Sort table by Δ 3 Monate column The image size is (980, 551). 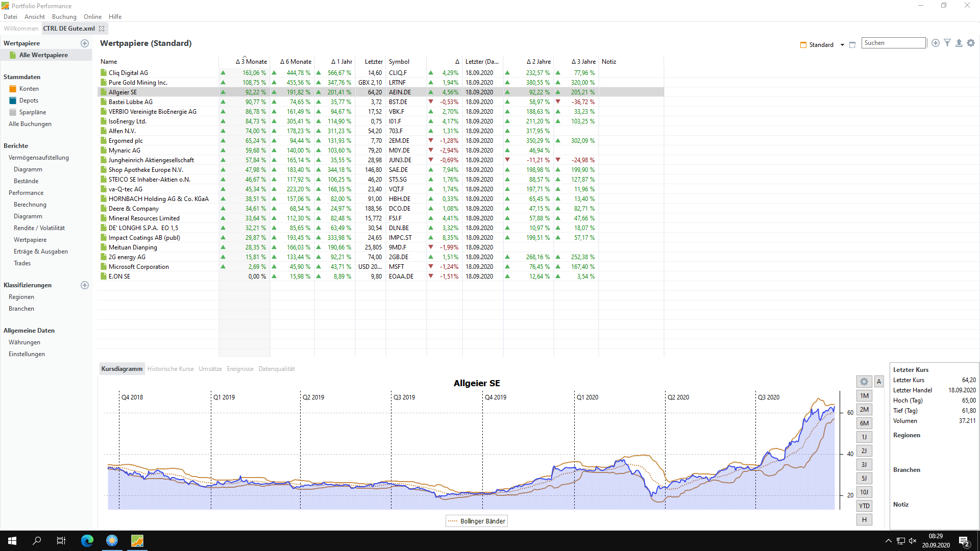(x=244, y=62)
